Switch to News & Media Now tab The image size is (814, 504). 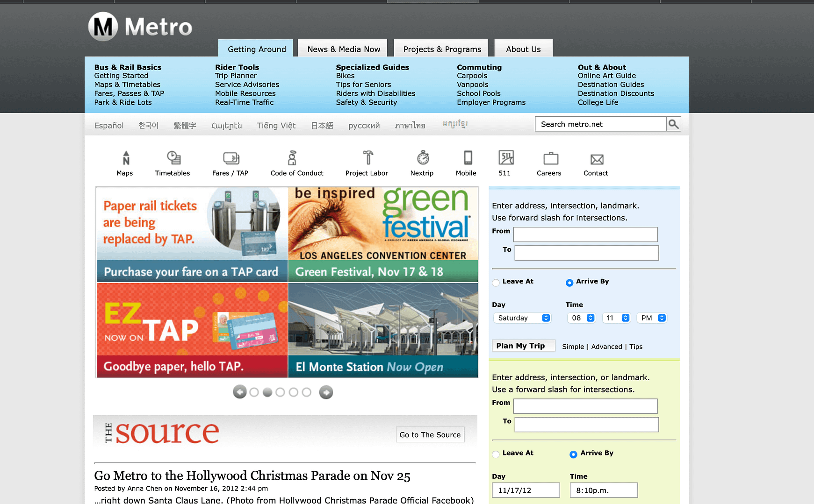pos(343,49)
